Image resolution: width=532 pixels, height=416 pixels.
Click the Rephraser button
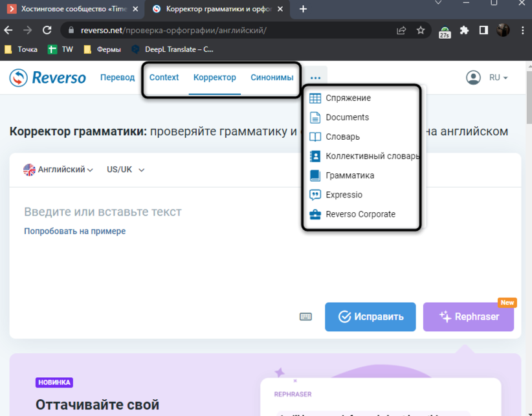pos(468,316)
